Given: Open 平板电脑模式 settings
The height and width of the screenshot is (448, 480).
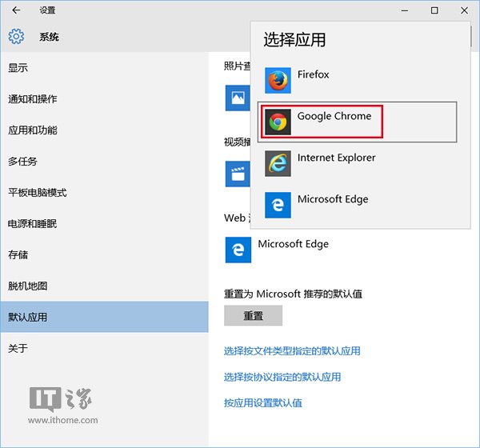Looking at the screenshot, I should click(37, 192).
